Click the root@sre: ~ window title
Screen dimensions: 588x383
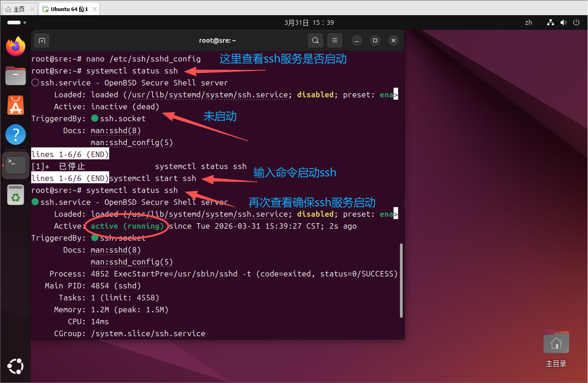point(217,40)
